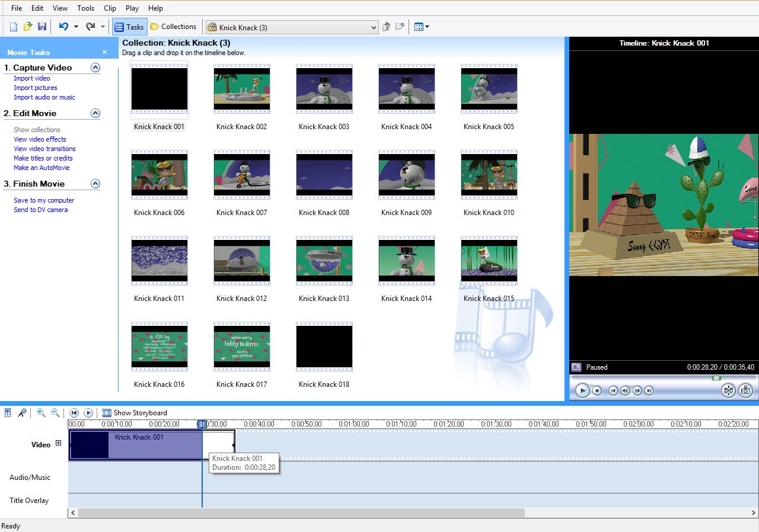The height and width of the screenshot is (532, 759).
Task: Open the Views button in the toolbar
Action: (422, 27)
